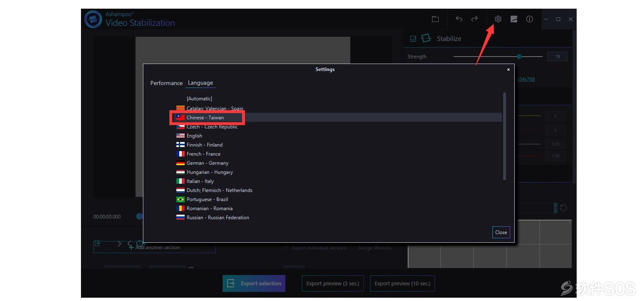Image resolution: width=644 pixels, height=301 pixels.
Task: Close Settings dialog with the X
Action: (509, 69)
